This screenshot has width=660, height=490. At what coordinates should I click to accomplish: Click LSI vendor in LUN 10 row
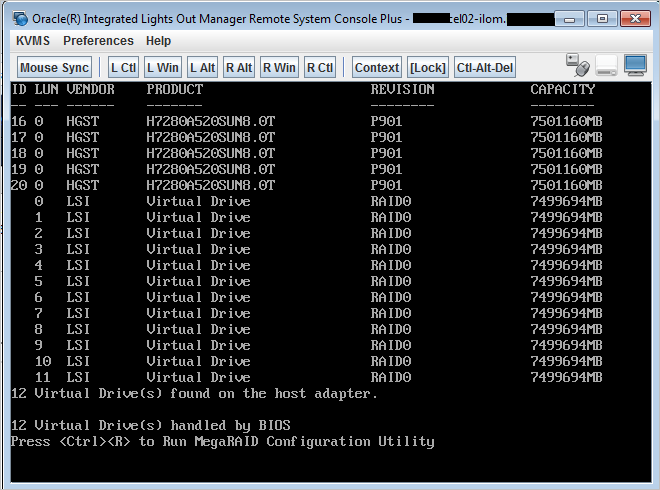(78, 361)
